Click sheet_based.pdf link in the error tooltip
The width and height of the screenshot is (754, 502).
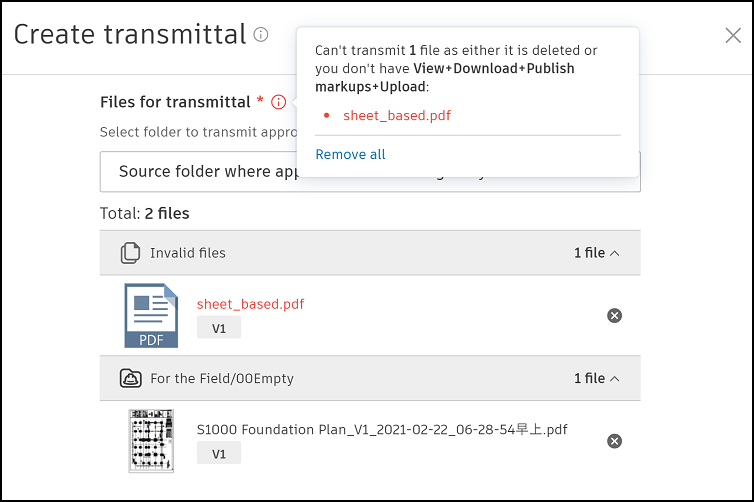(x=397, y=115)
